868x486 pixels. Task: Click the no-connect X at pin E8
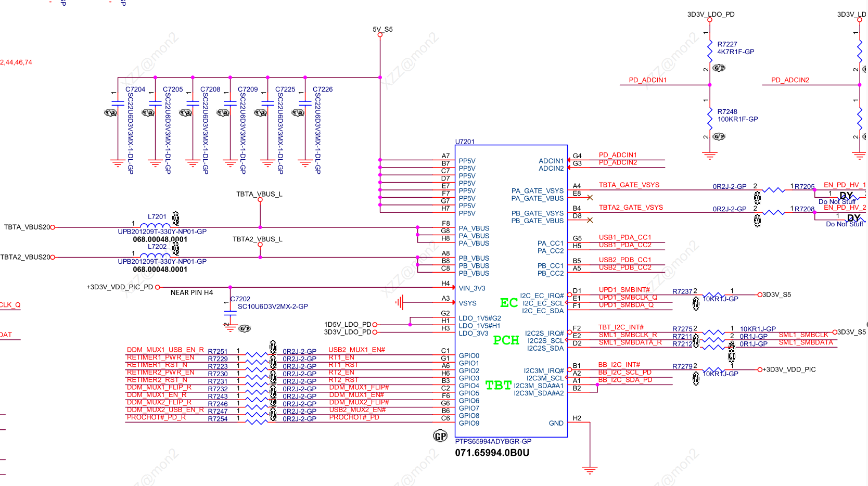[x=590, y=197]
